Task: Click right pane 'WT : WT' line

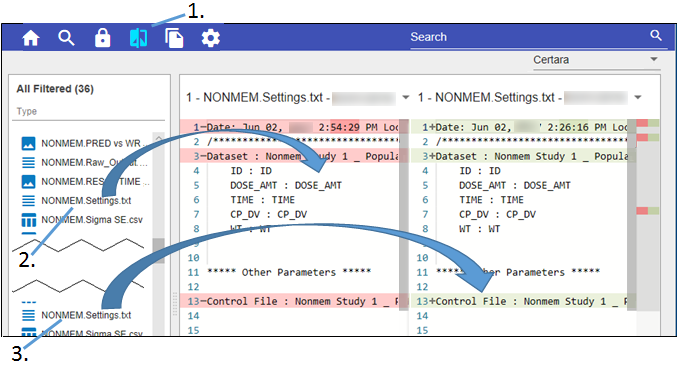Action: tap(479, 229)
